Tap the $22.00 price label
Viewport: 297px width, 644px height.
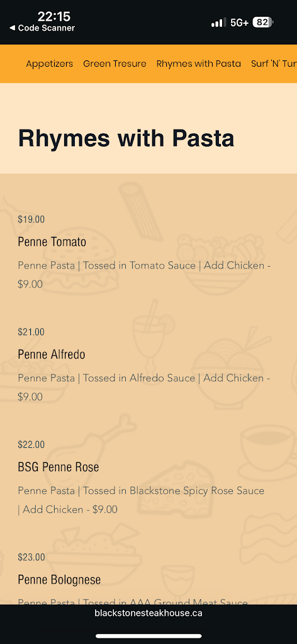coord(31,445)
